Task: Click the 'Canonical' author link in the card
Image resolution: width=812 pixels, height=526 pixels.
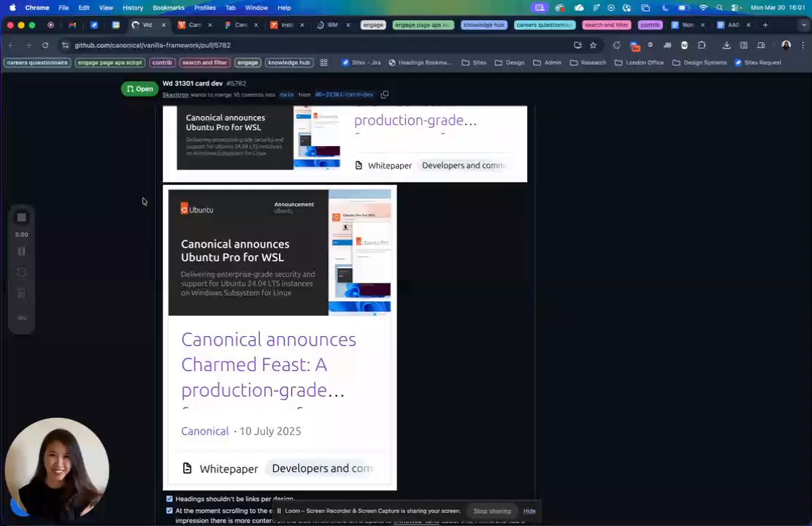Action: pyautogui.click(x=204, y=431)
